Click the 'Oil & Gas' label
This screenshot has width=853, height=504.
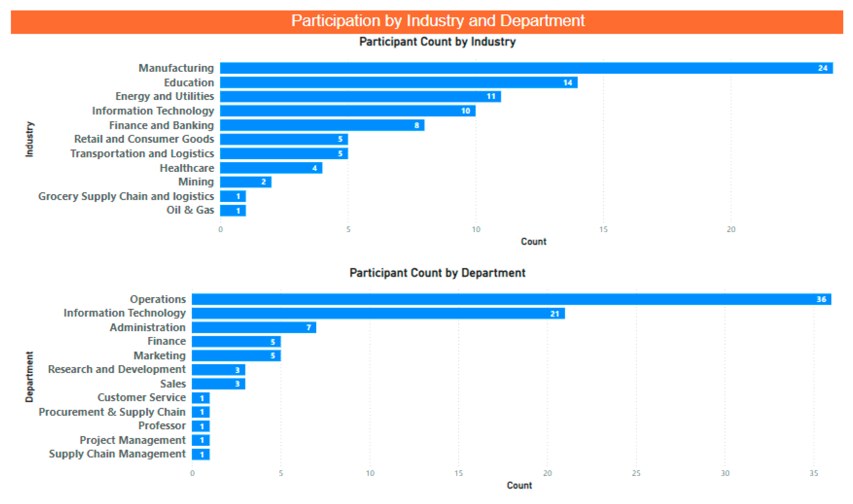click(190, 210)
